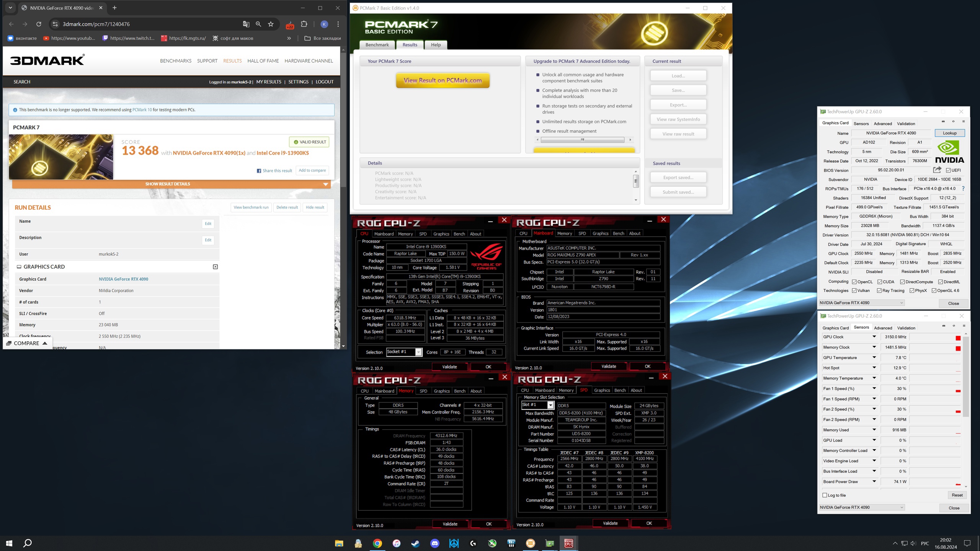The image size is (980, 551).
Task: Click Windows search icon on taskbar
Action: [28, 543]
